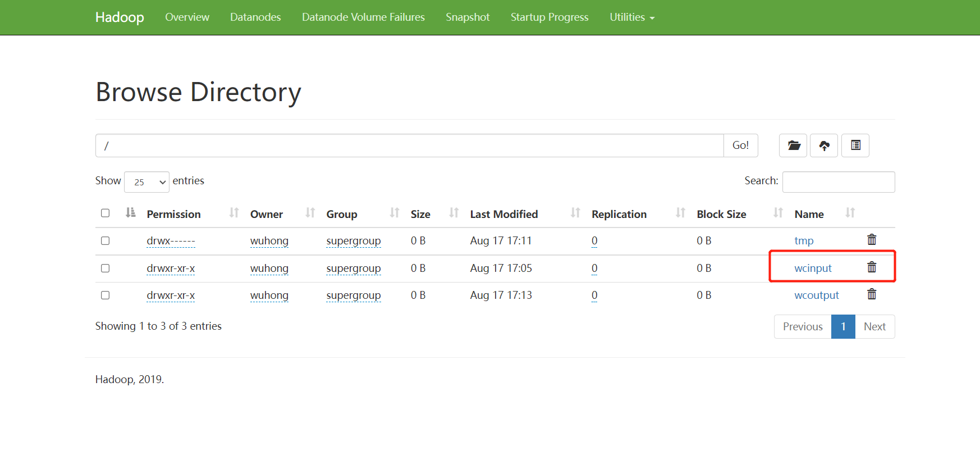980x455 pixels.
Task: Click replication value 0 in wcoutput row
Action: coord(594,295)
